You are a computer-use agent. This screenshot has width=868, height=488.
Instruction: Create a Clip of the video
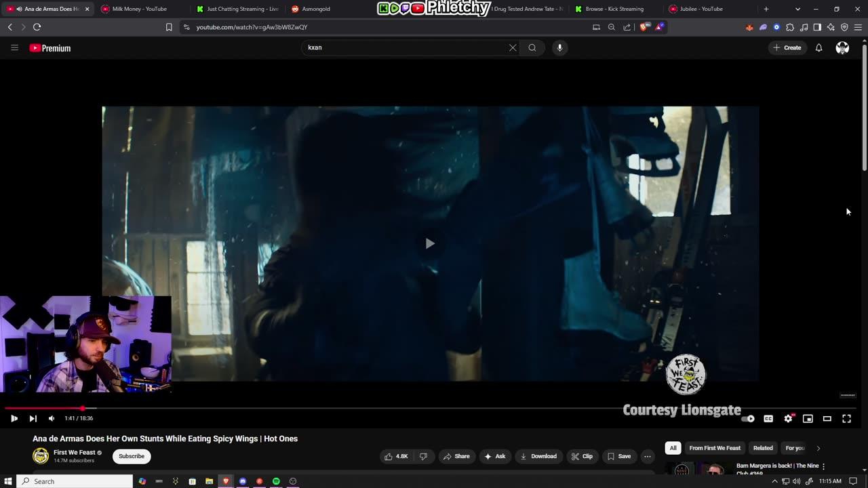(582, 456)
